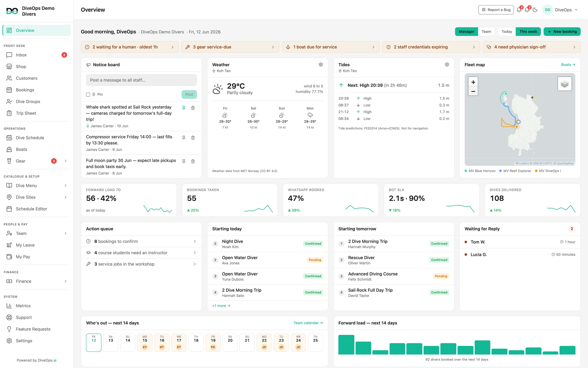Open Dive Schedule in the sidebar

[x=37, y=138]
